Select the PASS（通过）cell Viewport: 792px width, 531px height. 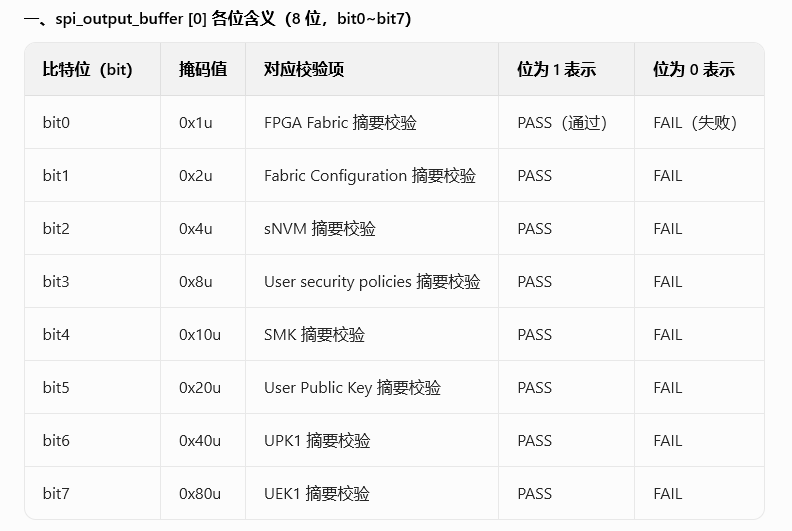(x=562, y=123)
